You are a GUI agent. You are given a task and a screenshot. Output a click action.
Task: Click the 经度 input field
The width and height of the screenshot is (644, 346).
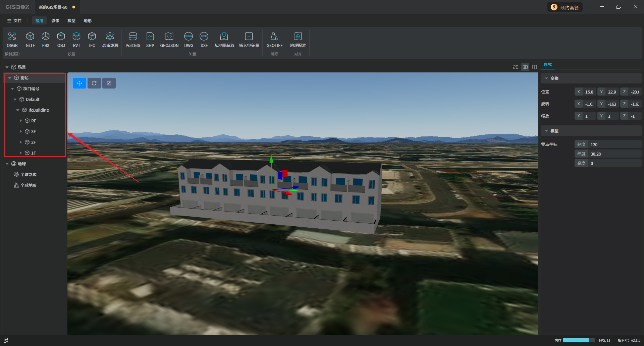pos(614,145)
